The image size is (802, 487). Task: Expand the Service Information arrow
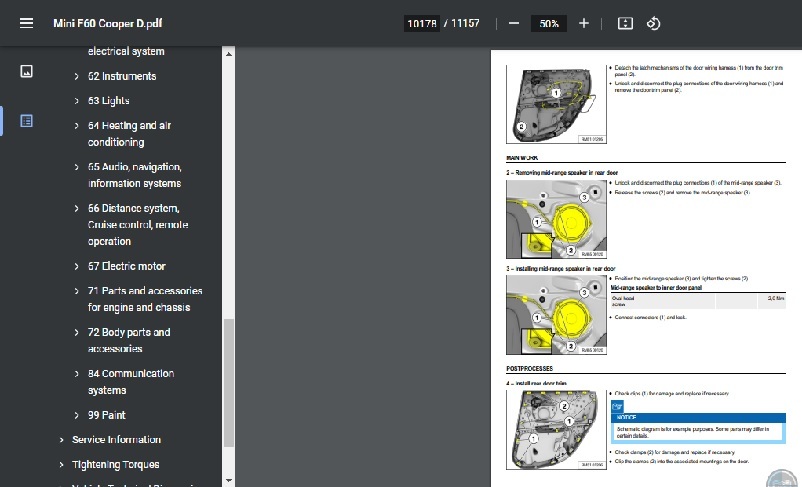pos(61,440)
